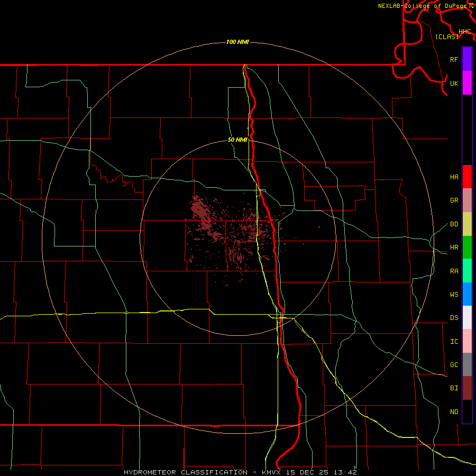Screen dimensions: 476x476
Task: Click the "50 NMI" range ring label
Action: (237, 140)
